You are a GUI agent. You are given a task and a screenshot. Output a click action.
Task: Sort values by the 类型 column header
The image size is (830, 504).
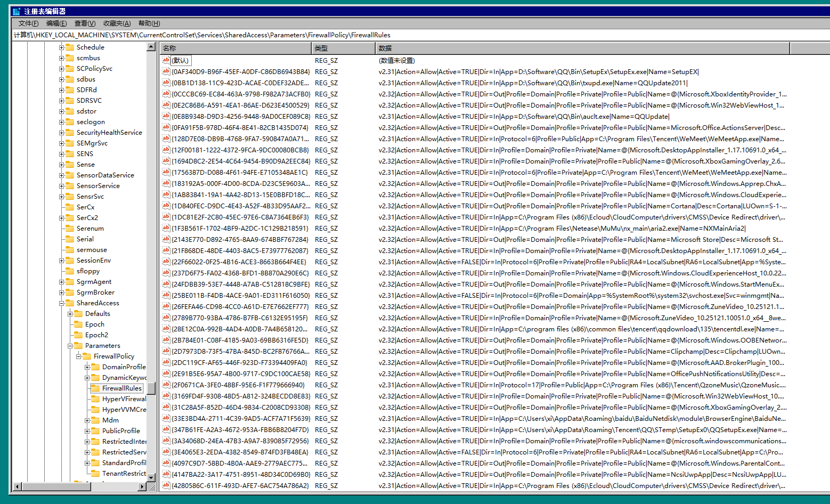point(344,48)
